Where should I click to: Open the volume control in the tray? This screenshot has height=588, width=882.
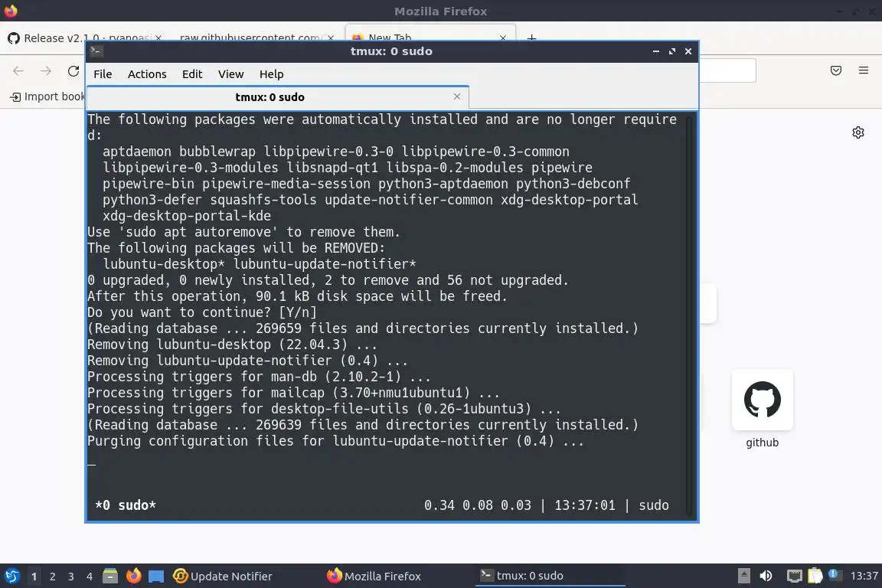pos(766,576)
